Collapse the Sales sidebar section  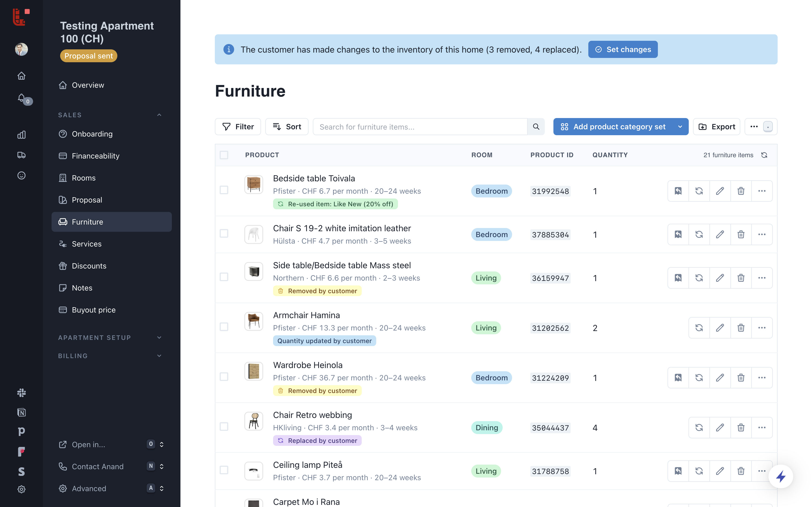click(x=160, y=115)
